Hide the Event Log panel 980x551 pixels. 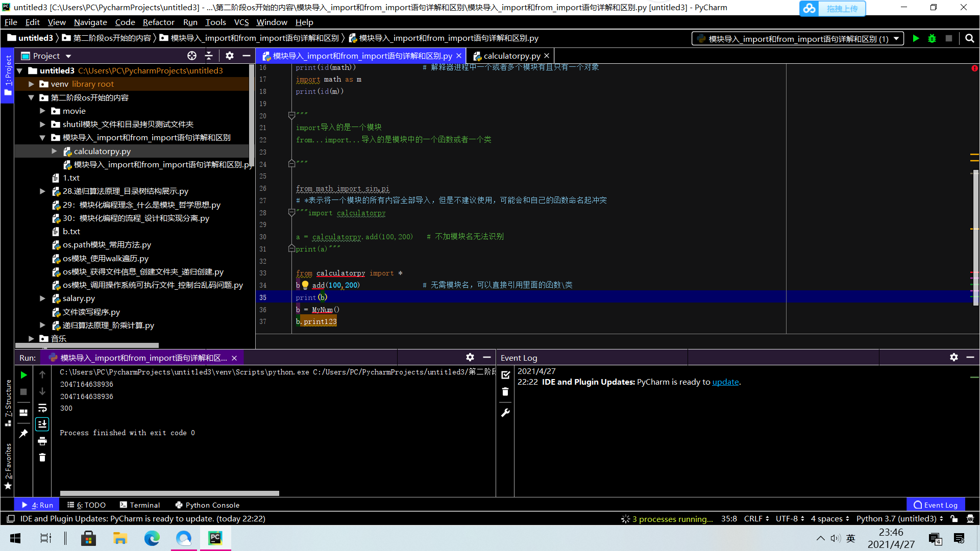970,357
